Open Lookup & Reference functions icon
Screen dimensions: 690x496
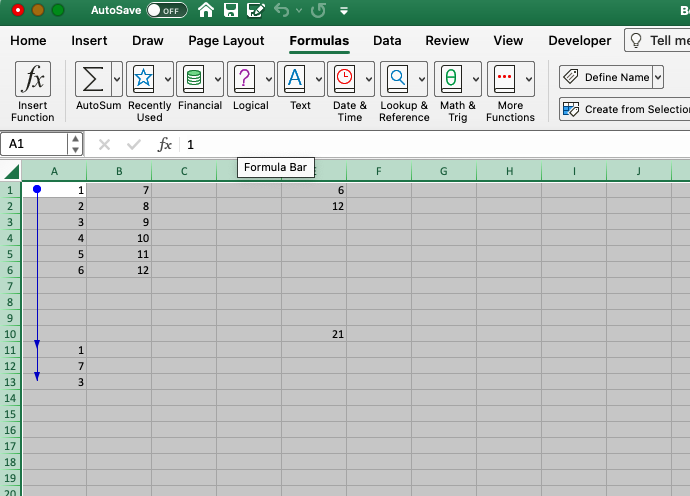398,79
